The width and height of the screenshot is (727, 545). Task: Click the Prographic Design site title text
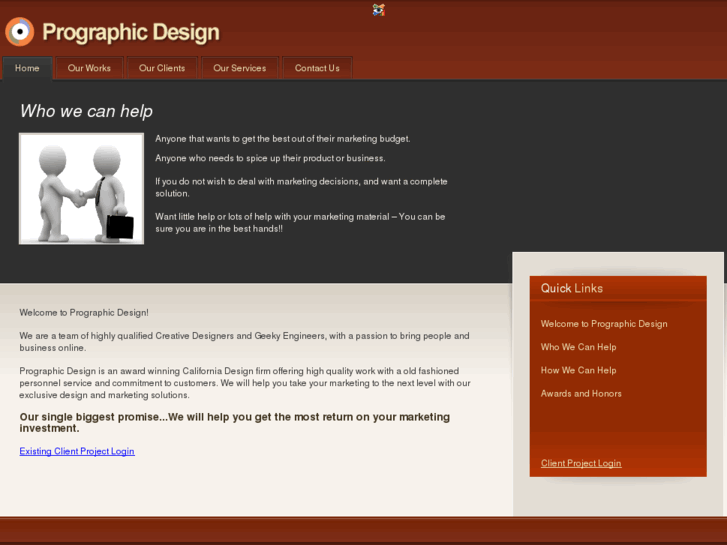point(130,32)
